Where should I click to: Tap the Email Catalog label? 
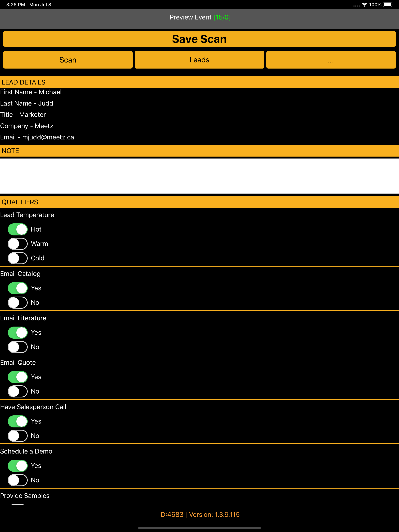[x=20, y=274]
